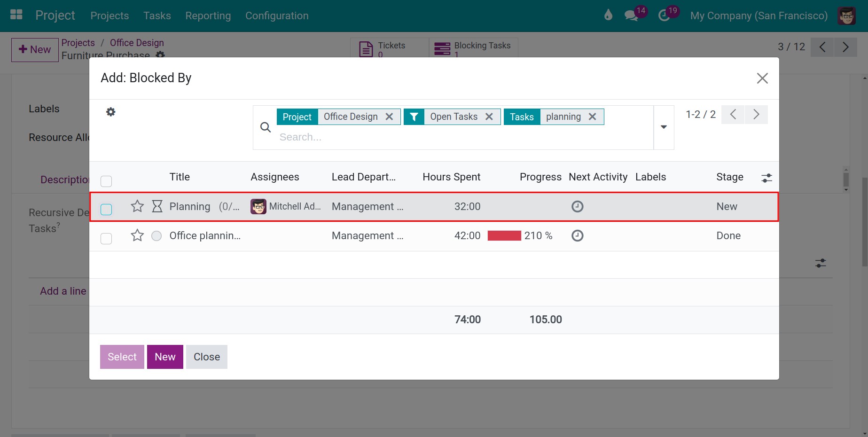868x437 pixels.
Task: Star the Office planning task row
Action: click(137, 235)
